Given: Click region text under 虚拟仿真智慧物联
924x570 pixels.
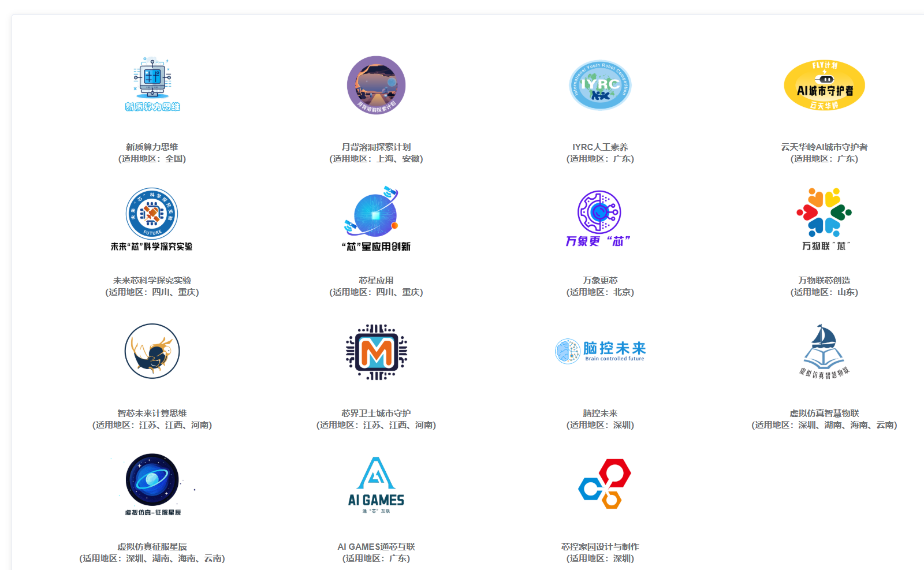Looking at the screenshot, I should [824, 425].
